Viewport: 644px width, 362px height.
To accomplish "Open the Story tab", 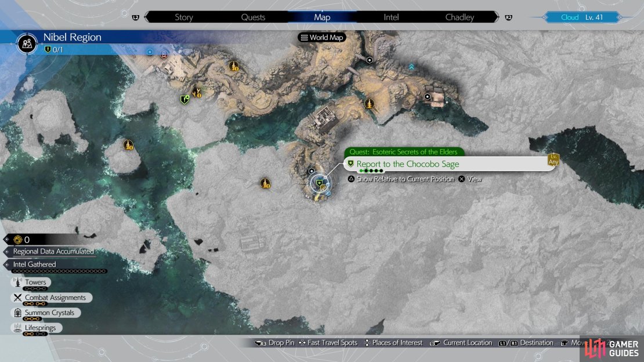I will pos(183,17).
